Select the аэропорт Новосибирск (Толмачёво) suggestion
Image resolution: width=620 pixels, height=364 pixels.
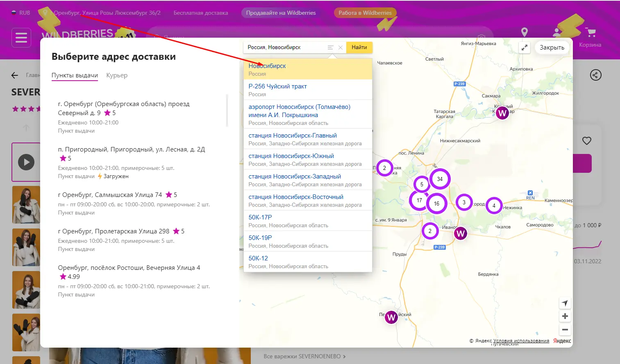308,114
